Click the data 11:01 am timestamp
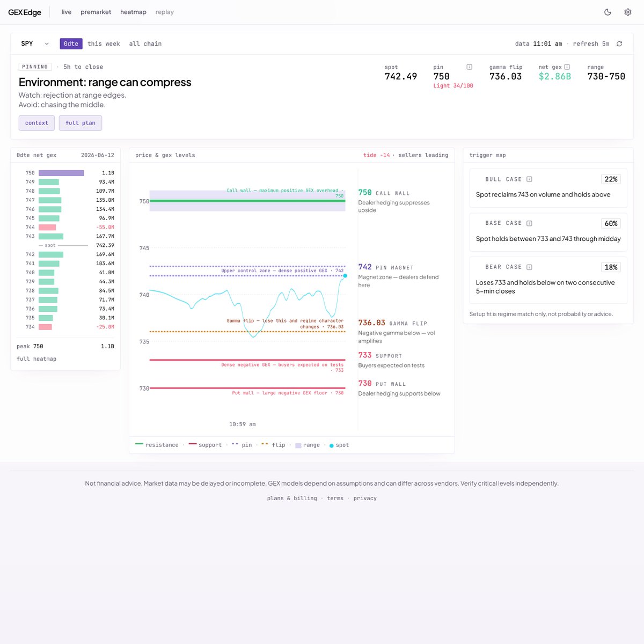 pyautogui.click(x=539, y=44)
